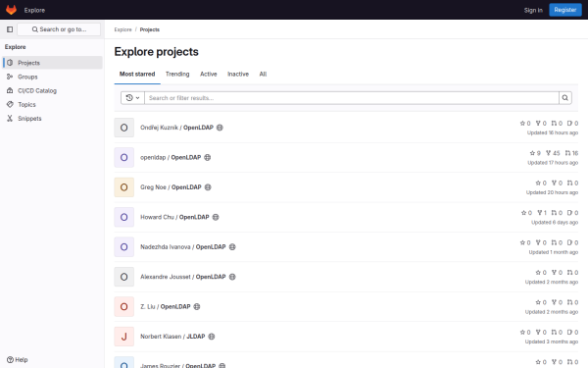Image resolution: width=588 pixels, height=368 pixels.
Task: Click public globe icon for Greg Noe's project
Action: click(x=208, y=187)
